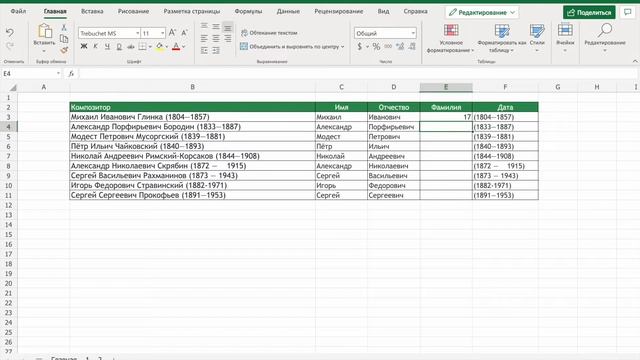Open the borders dropdown arrow
Screen dimensions: 640x360
coord(150,47)
